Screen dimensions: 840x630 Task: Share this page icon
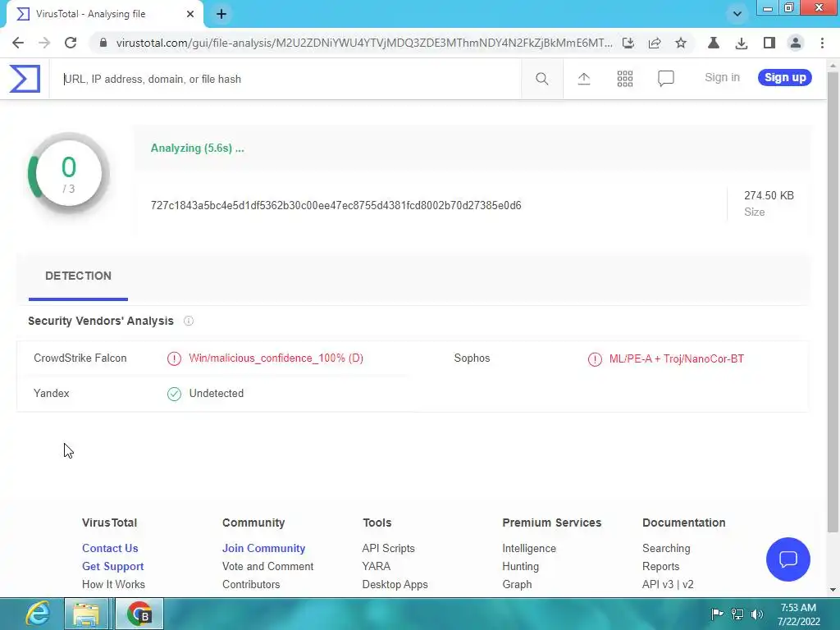tap(655, 43)
